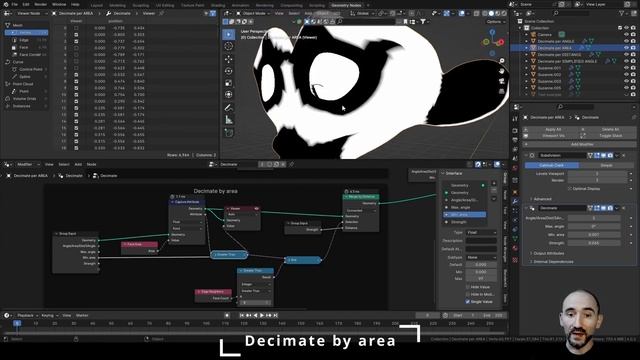Click the Apply All button

(x=553, y=129)
